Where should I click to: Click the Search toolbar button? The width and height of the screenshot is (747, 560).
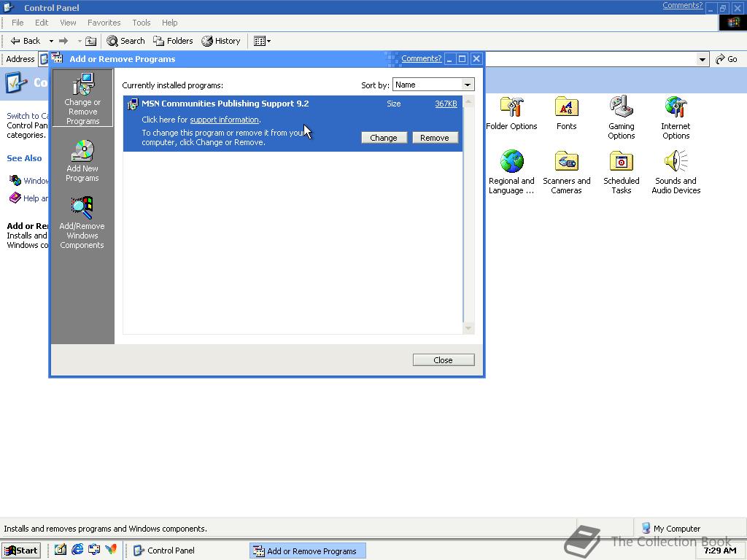click(125, 41)
